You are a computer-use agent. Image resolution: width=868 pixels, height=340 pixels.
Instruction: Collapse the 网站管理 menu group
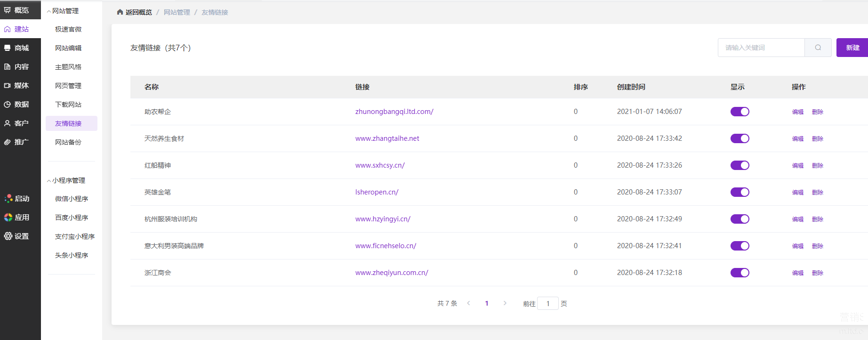pyautogui.click(x=49, y=11)
